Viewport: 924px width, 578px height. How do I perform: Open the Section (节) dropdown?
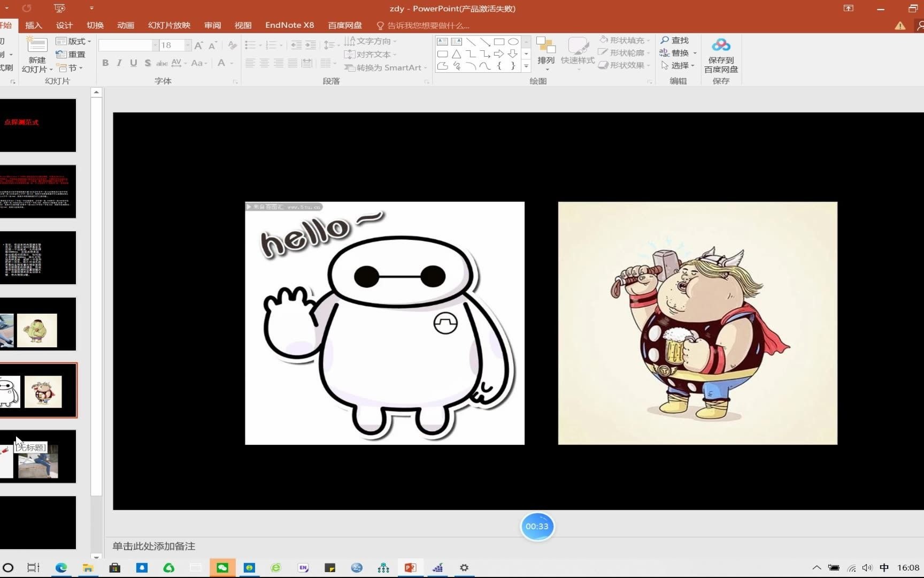tap(71, 68)
